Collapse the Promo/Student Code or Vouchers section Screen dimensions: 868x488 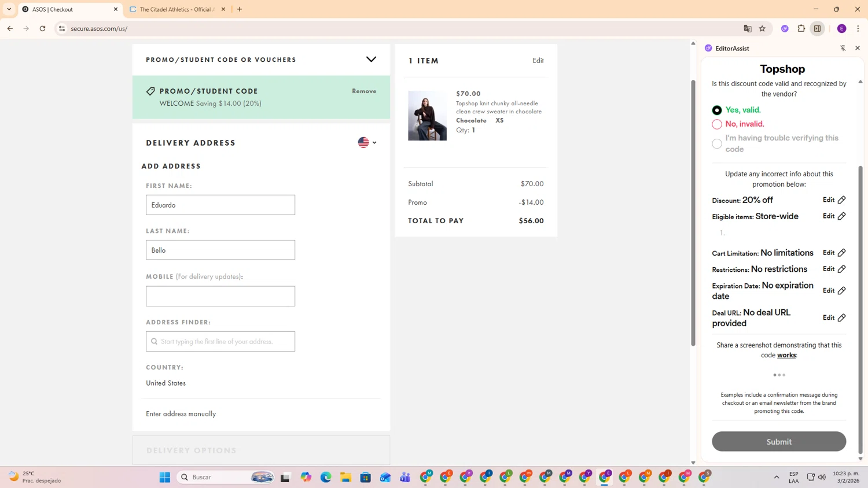point(371,60)
